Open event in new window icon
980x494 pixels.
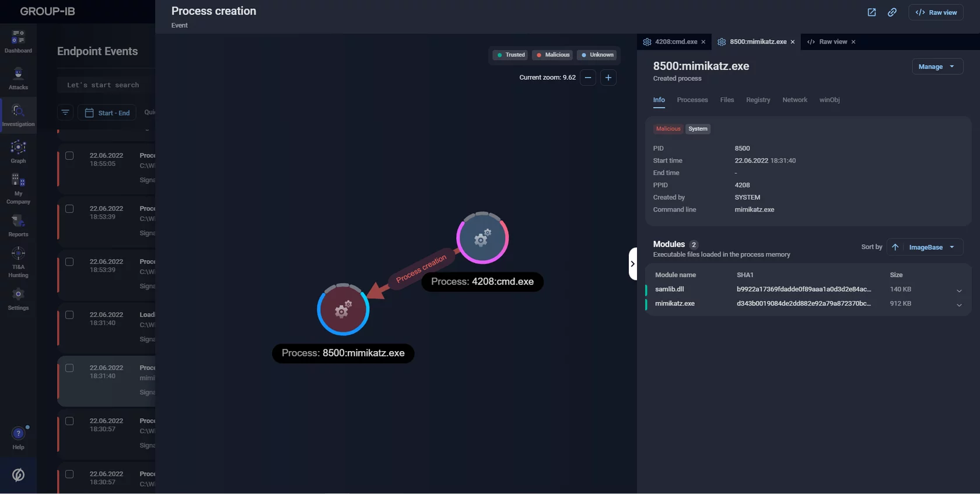pos(871,12)
